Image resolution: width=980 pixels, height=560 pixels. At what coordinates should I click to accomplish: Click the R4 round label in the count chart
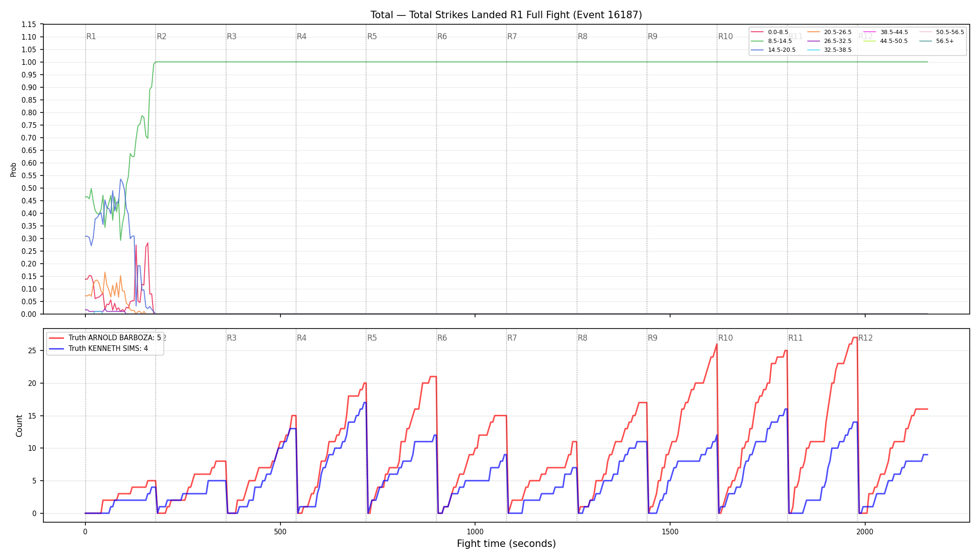click(301, 338)
